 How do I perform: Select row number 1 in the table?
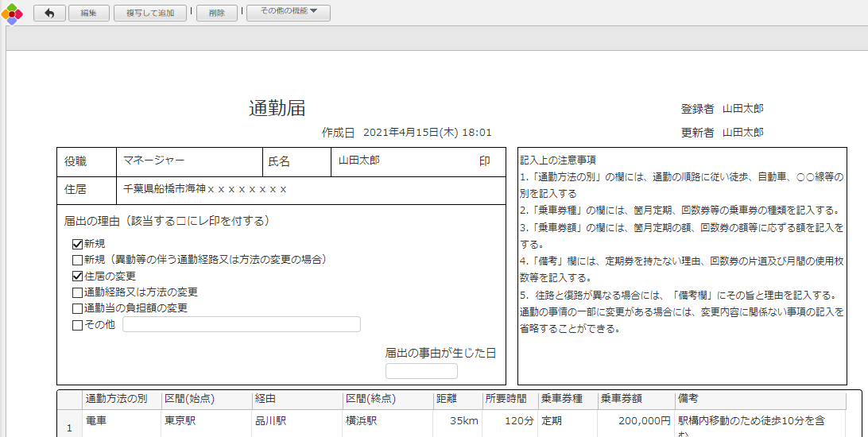[69, 428]
